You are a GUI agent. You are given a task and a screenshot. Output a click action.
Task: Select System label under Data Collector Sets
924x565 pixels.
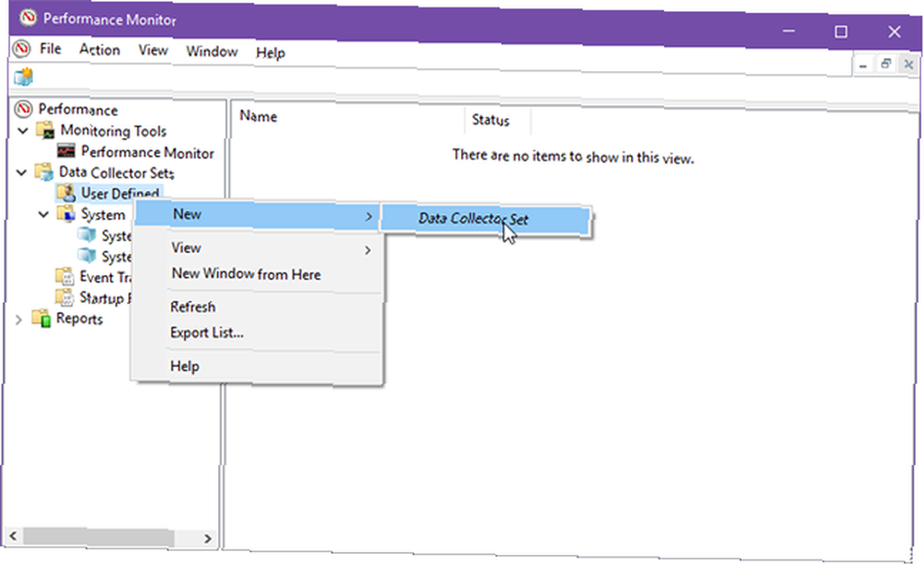103,215
